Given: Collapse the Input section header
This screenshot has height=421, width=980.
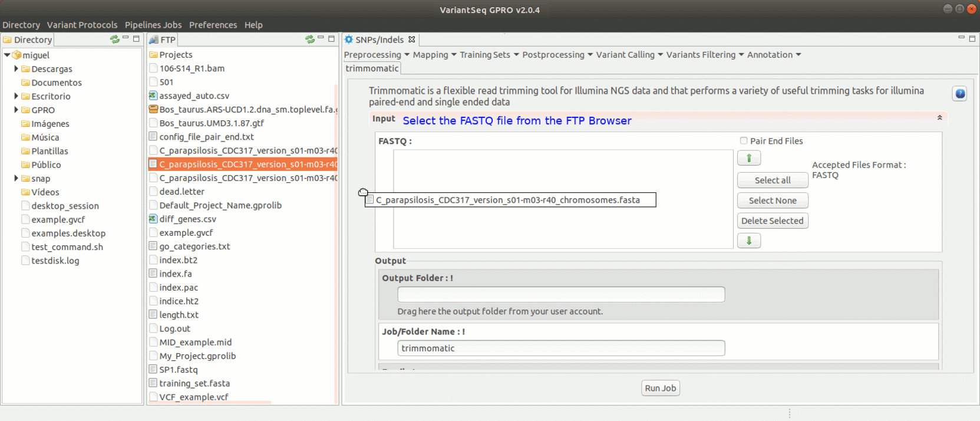Looking at the screenshot, I should tap(939, 118).
